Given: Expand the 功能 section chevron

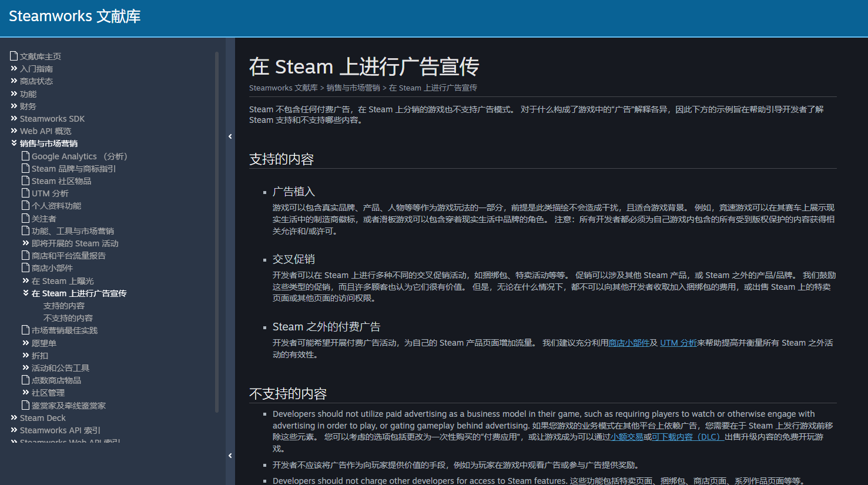Looking at the screenshot, I should click(14, 93).
